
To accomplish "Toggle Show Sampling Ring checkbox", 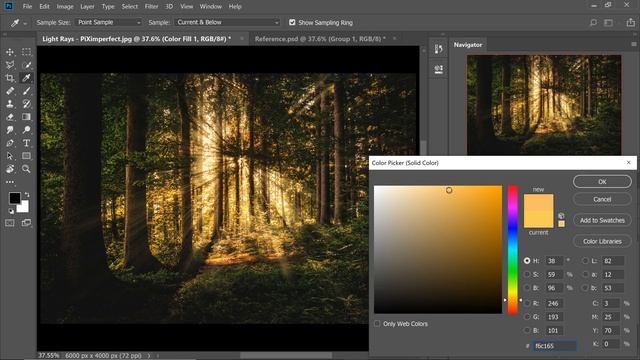I will (x=292, y=22).
